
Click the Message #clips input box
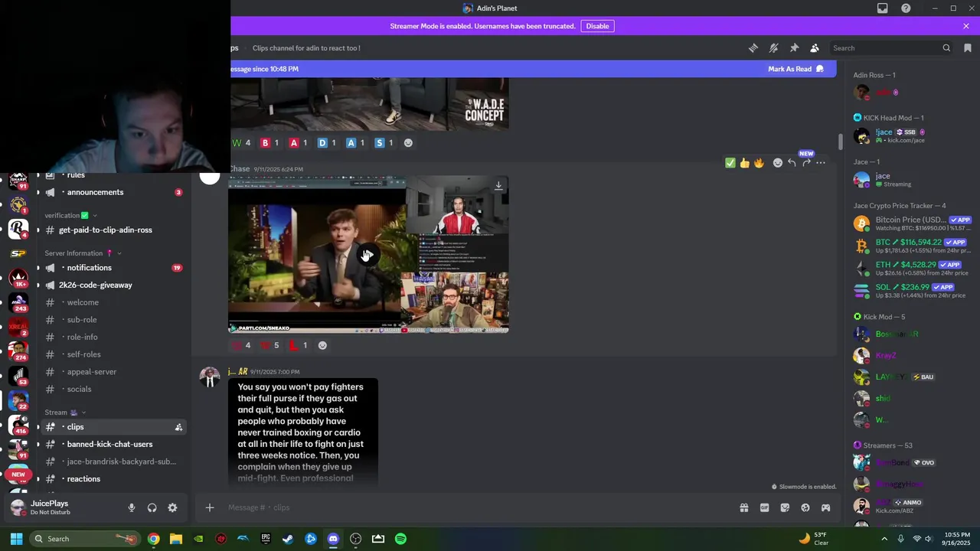[475, 507]
